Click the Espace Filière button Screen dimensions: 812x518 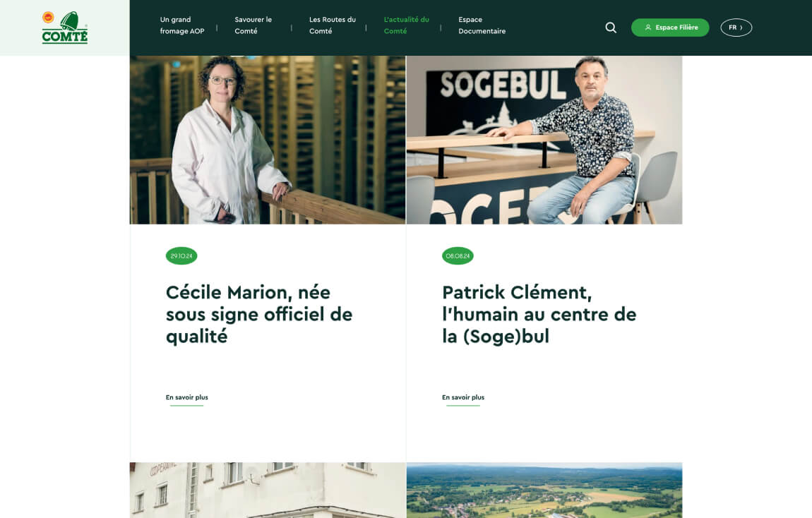[x=670, y=28]
